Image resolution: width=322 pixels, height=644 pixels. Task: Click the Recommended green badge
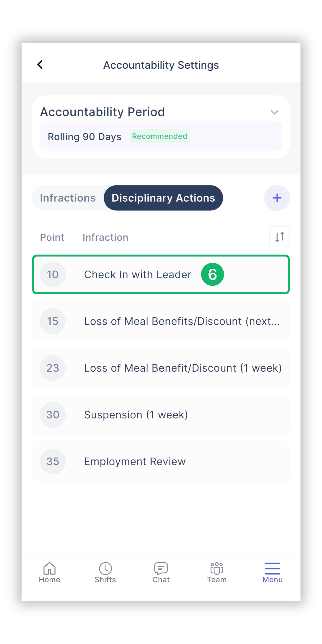point(159,136)
